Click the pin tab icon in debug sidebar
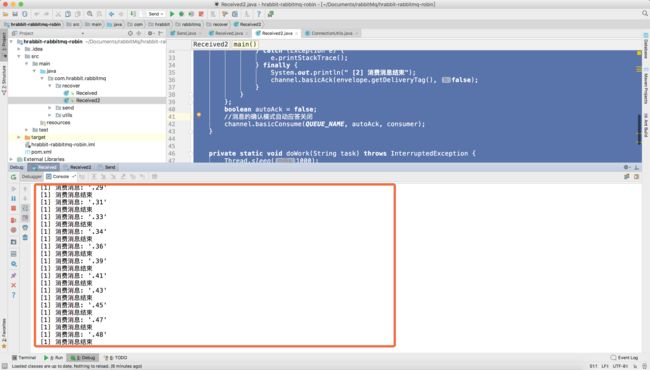 [x=13, y=276]
